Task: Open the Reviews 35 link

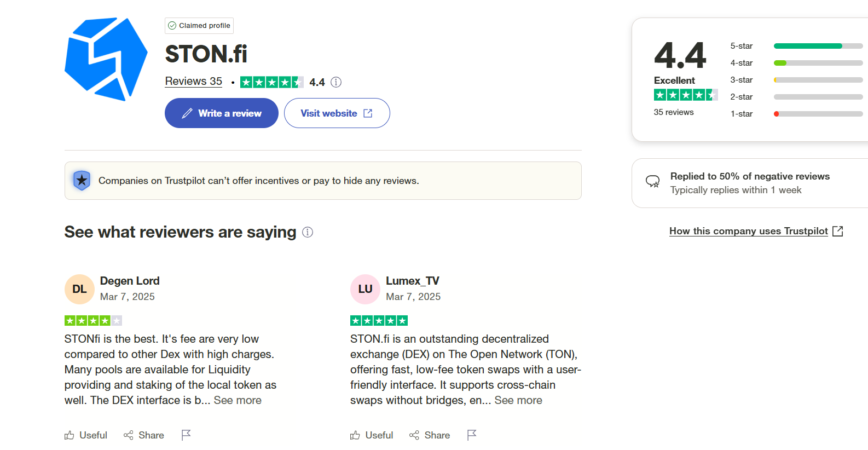Action: (194, 82)
